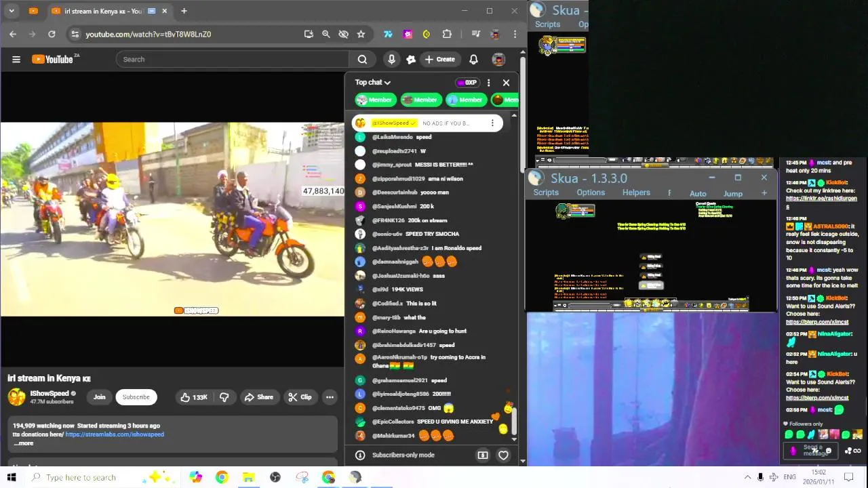Open the YouTube guide hamburger menu

click(16, 60)
